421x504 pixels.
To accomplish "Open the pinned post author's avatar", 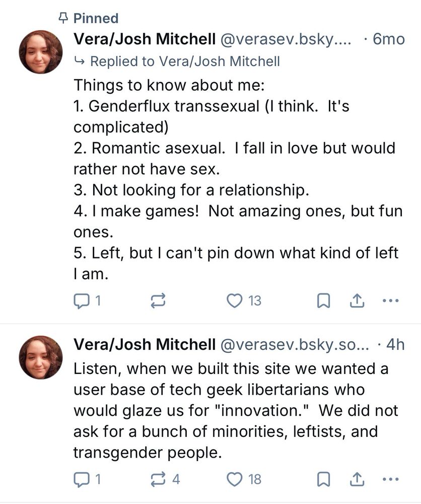I will click(41, 52).
